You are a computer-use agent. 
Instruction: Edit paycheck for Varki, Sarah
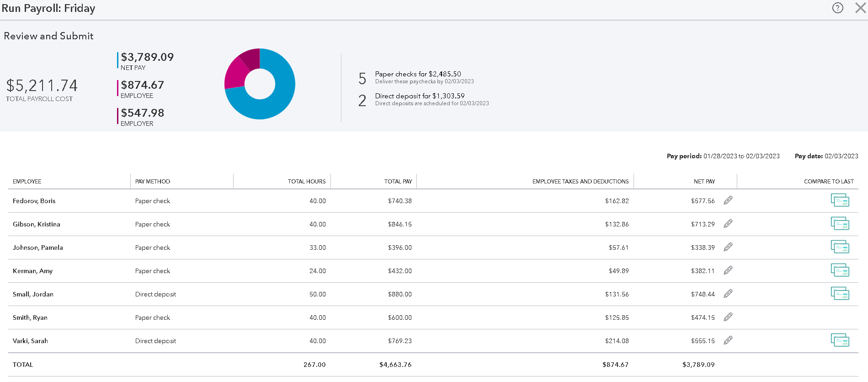coord(728,340)
